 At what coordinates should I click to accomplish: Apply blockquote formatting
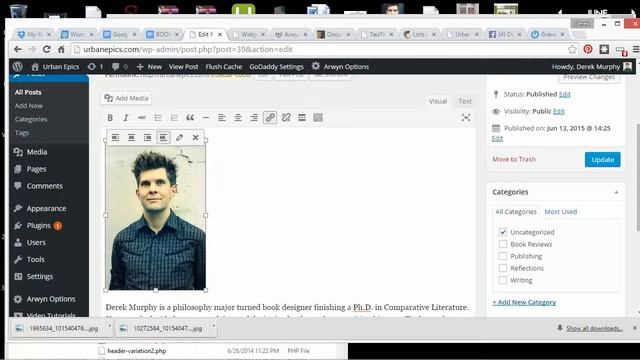coord(190,118)
